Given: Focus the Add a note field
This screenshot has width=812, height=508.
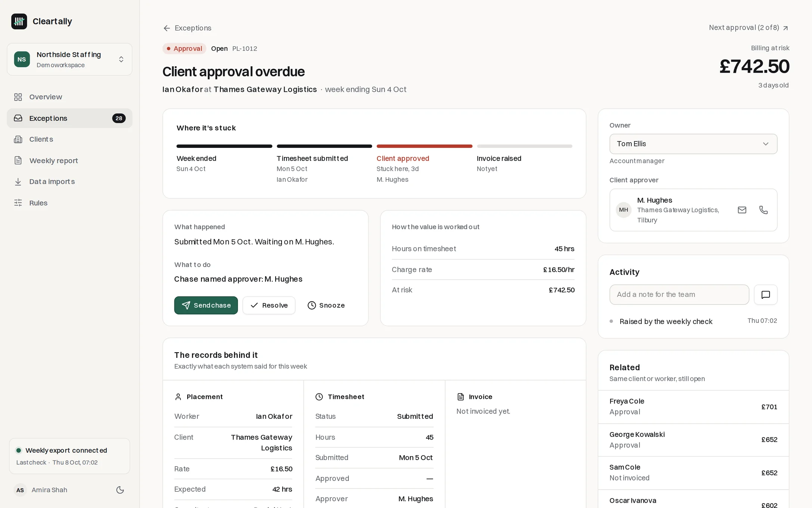Looking at the screenshot, I should (679, 295).
